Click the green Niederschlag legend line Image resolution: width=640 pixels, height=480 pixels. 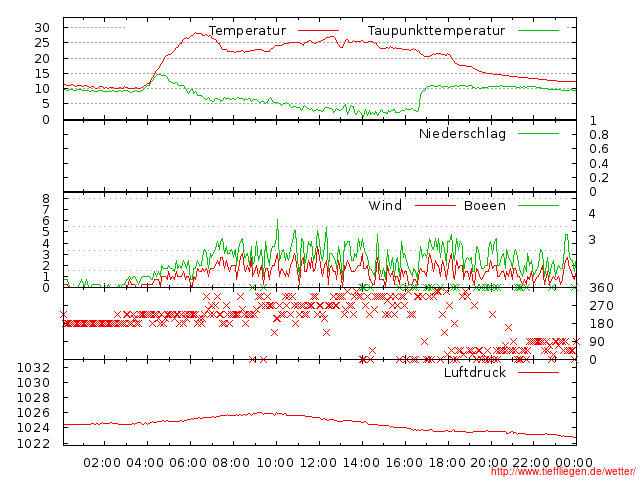pos(538,133)
